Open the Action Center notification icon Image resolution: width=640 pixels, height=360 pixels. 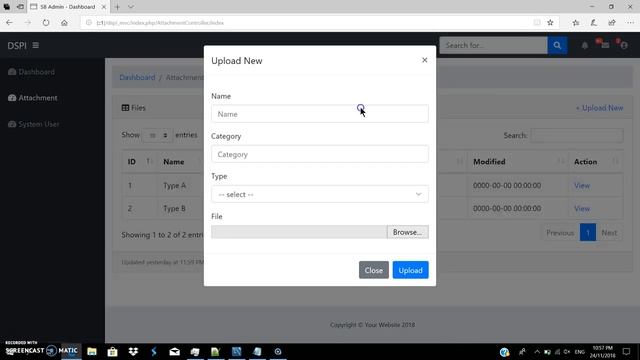pos(627,351)
